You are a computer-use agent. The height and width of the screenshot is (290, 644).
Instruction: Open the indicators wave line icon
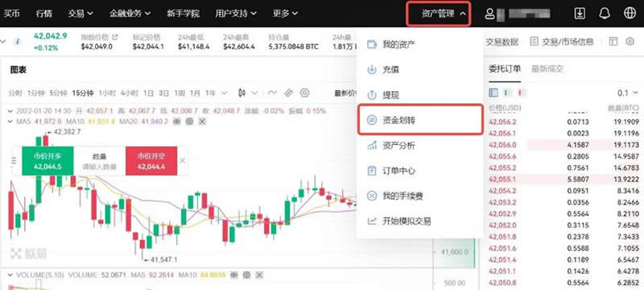click(272, 93)
